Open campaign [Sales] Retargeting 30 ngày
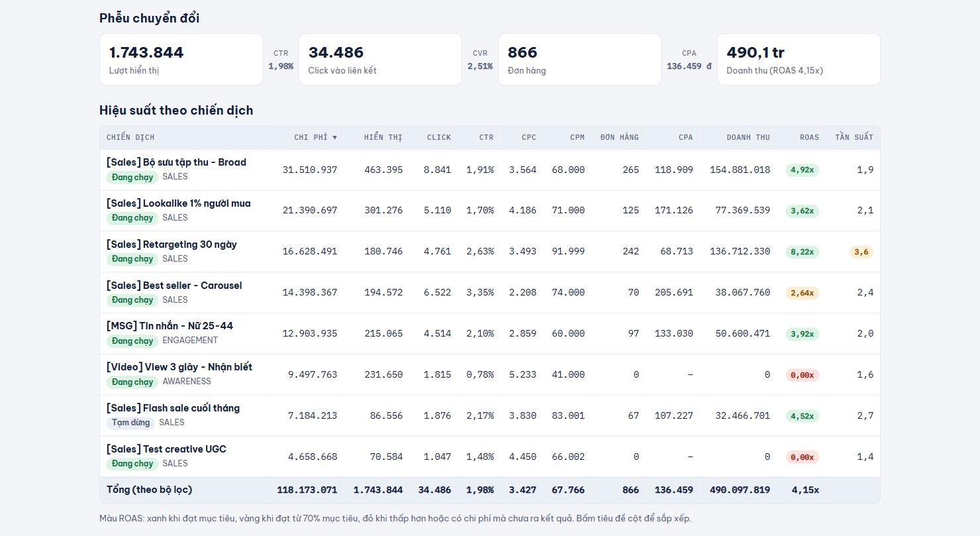The height and width of the screenshot is (536, 980). [171, 244]
